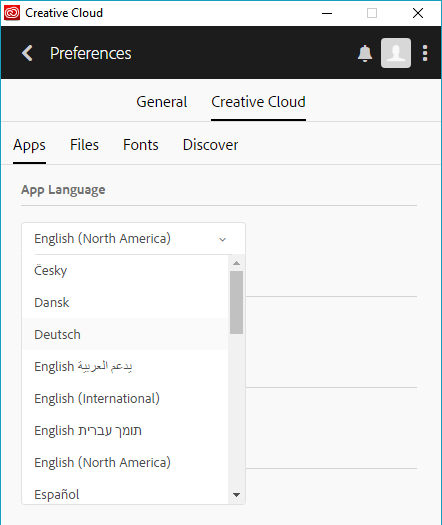Screen dimensions: 442x525
Task: Open the Apps sub-tab
Action: point(29,145)
